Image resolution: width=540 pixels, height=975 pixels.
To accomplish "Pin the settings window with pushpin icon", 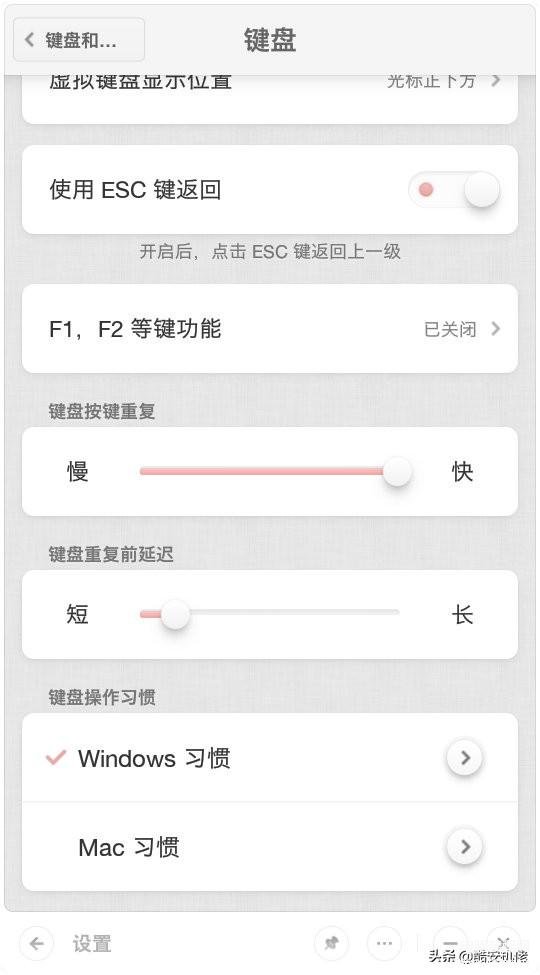I will 332,943.
